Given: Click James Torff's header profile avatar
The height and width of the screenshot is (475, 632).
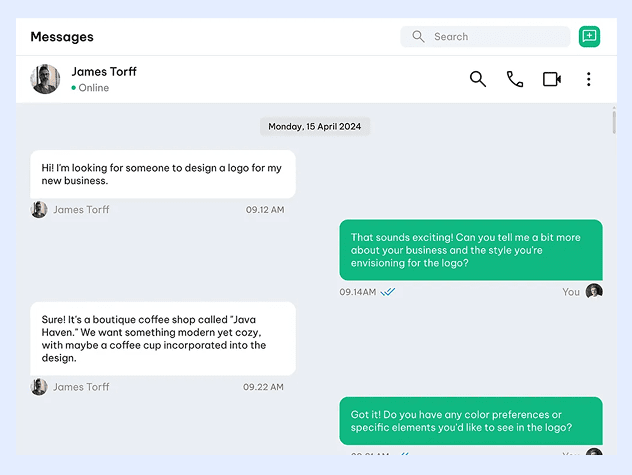Looking at the screenshot, I should point(45,80).
